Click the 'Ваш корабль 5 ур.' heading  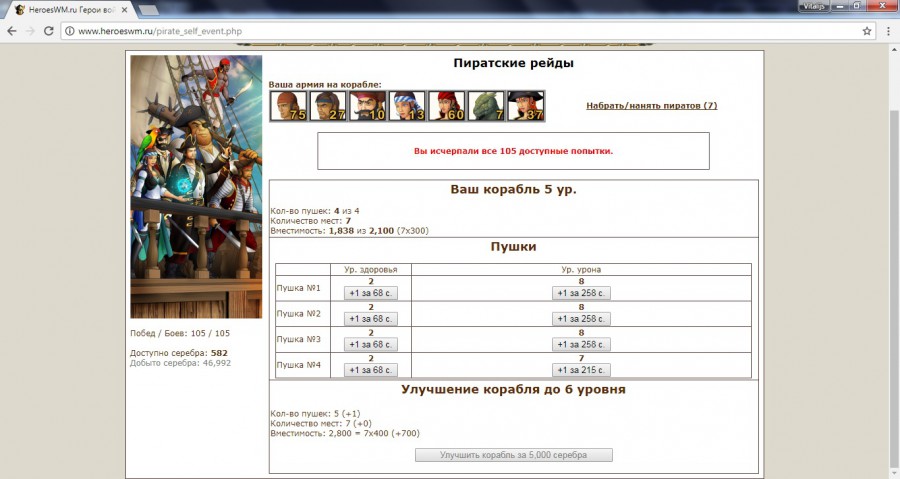tap(514, 189)
